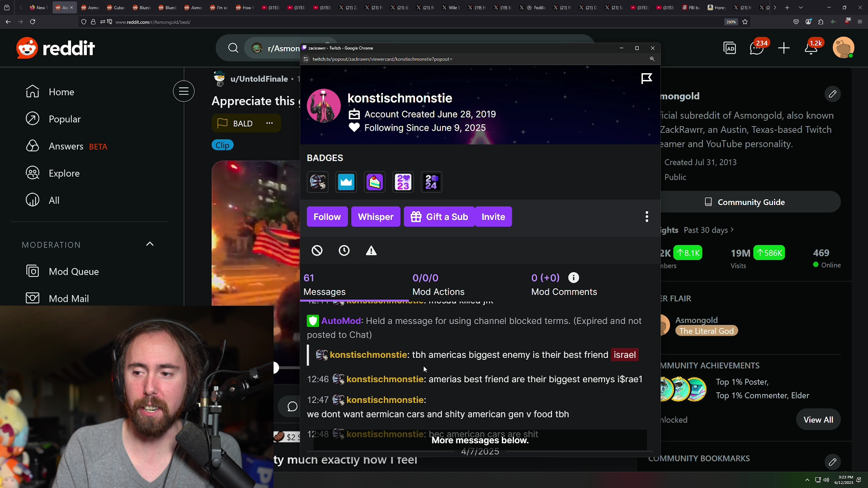Image resolution: width=868 pixels, height=488 pixels.
Task: Click the Gift a Sub button
Action: (x=439, y=217)
